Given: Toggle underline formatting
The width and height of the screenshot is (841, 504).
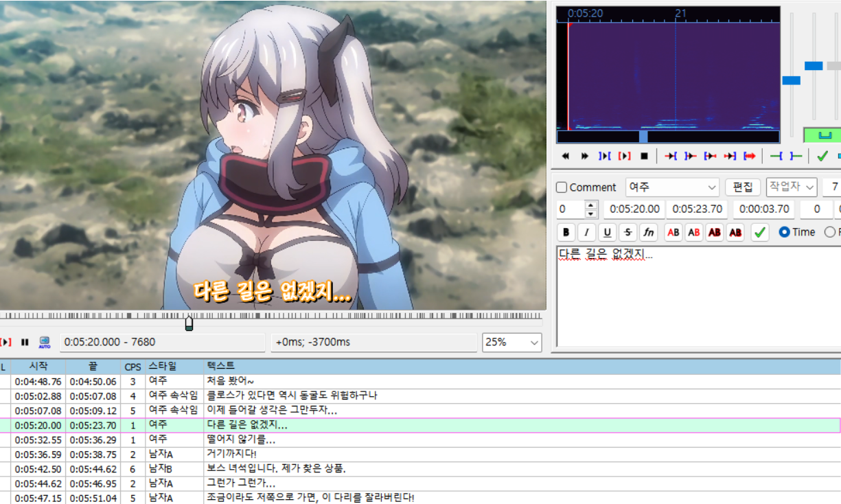Looking at the screenshot, I should point(608,232).
